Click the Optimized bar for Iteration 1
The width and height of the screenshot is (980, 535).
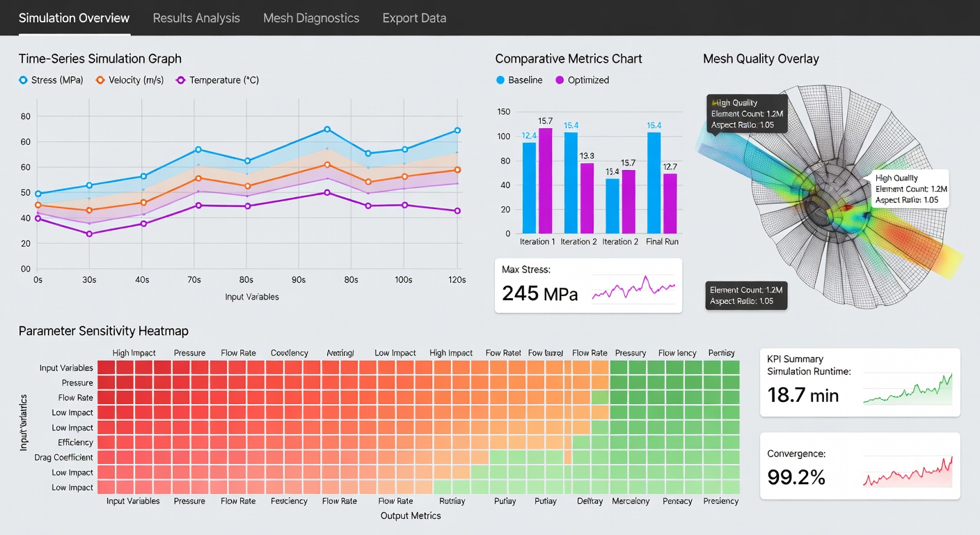click(x=546, y=181)
